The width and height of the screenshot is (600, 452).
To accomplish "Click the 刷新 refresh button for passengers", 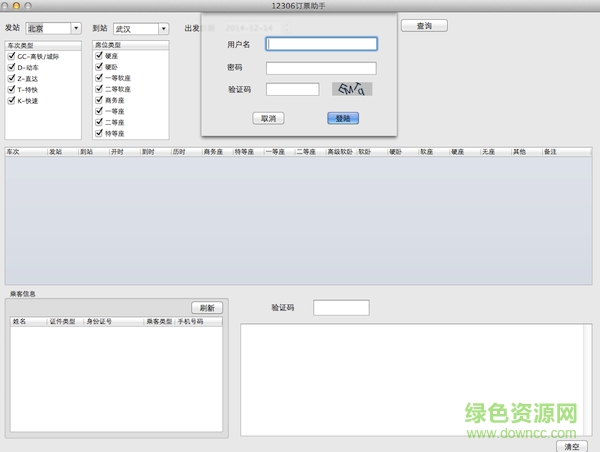I will [x=207, y=308].
